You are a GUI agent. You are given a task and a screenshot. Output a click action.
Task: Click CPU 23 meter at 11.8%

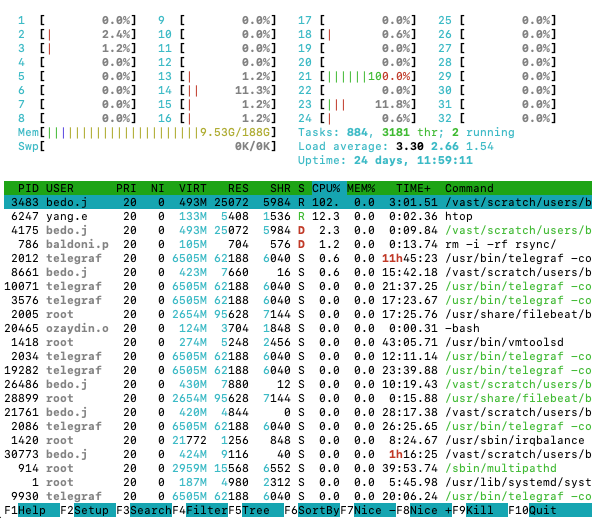pyautogui.click(x=357, y=104)
